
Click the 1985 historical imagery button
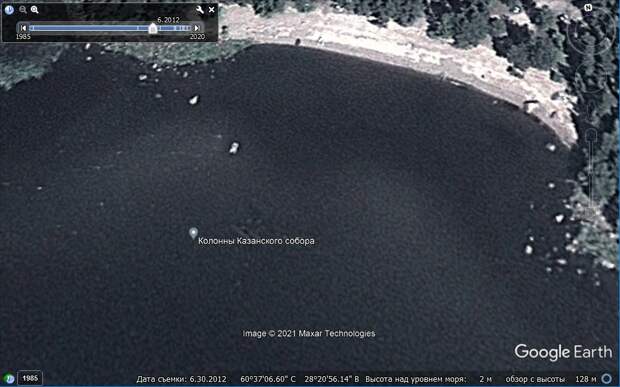(30, 378)
